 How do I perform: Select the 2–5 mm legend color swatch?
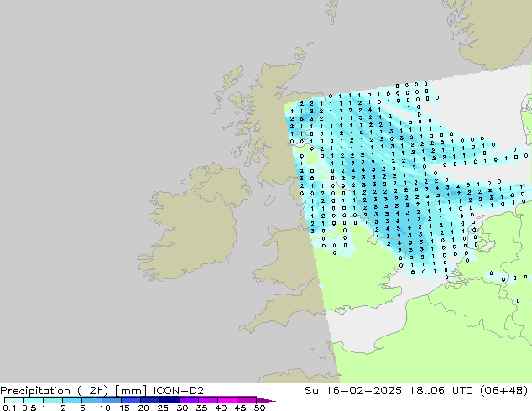click(x=72, y=400)
